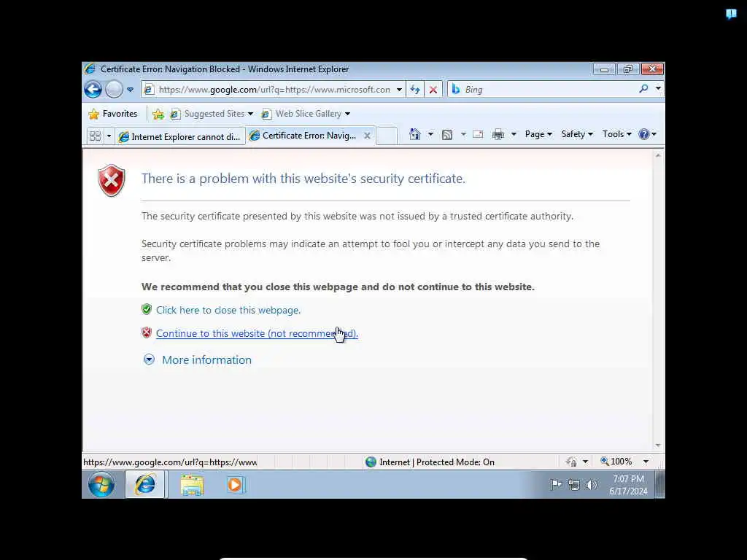
Task: Click the red shield error icon
Action: tap(111, 181)
